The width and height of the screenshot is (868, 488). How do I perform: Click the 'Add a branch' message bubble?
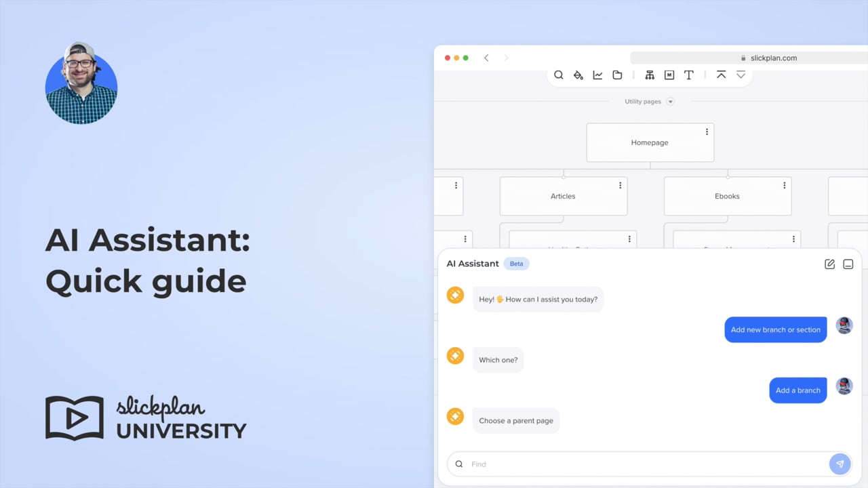pos(798,390)
